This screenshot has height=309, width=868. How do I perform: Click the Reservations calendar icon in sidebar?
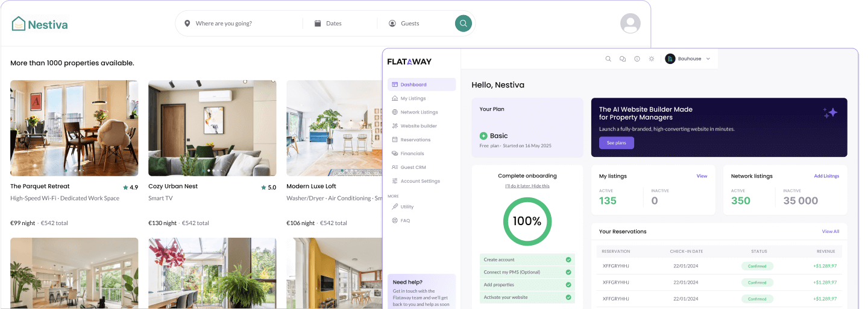pos(395,139)
